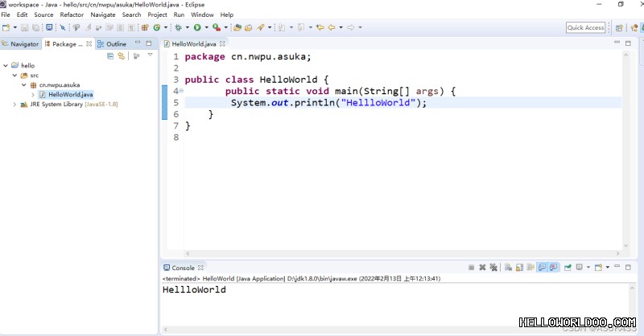The width and height of the screenshot is (644, 336).
Task: Collapse the hello project tree node
Action: (6, 65)
